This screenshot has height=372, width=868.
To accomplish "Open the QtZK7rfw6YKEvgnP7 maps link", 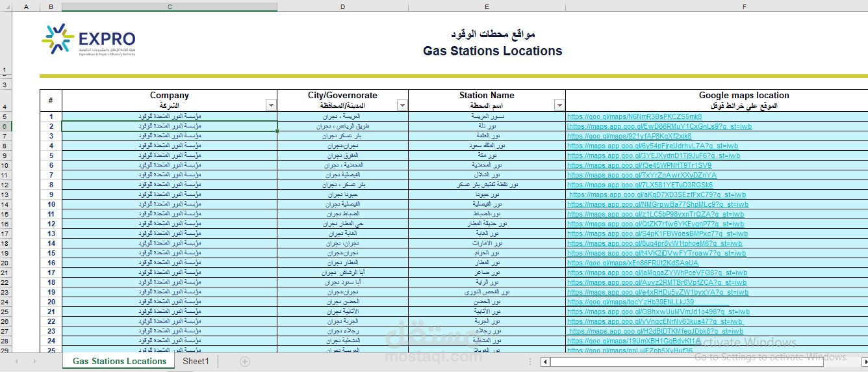I will (x=656, y=224).
